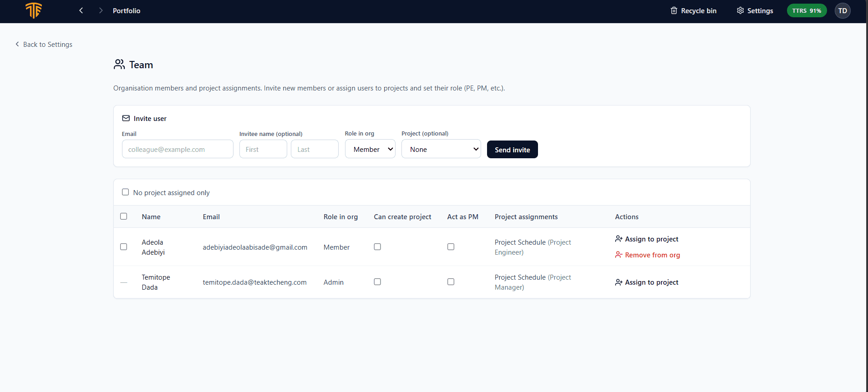Toggle the select-all checkbox in table header
The width and height of the screenshot is (868, 392).
[x=124, y=216]
